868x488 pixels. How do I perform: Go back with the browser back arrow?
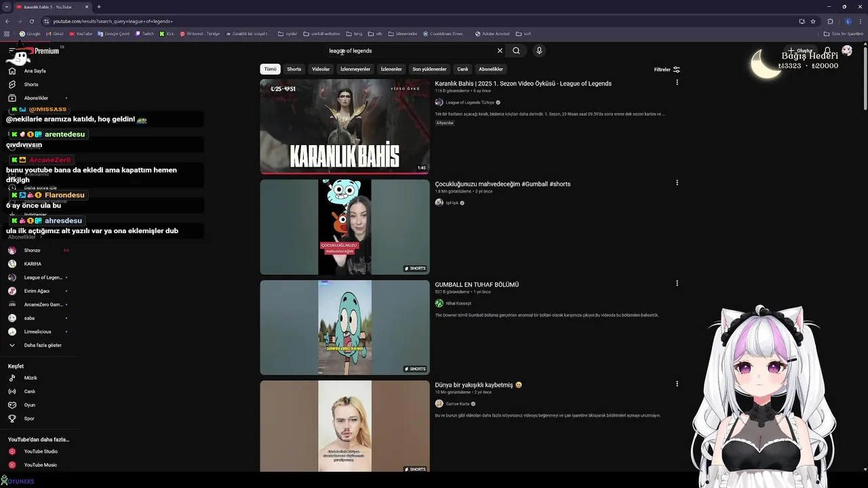(x=8, y=21)
